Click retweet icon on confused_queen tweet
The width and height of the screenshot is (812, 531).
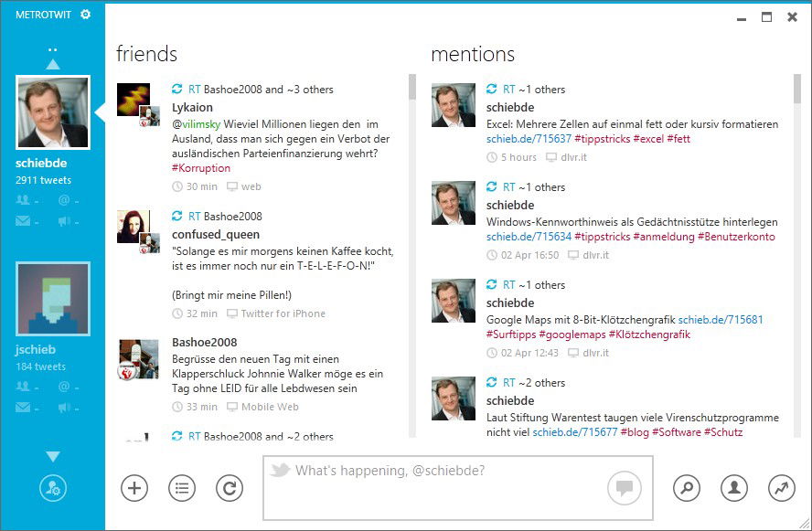[x=177, y=216]
